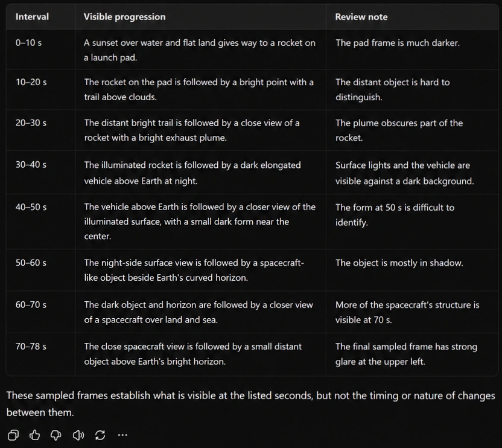Screen dimensions: 502x448
Task: Click the note "The form at 50 s is difficult to identify."
Action: pyautogui.click(x=395, y=215)
